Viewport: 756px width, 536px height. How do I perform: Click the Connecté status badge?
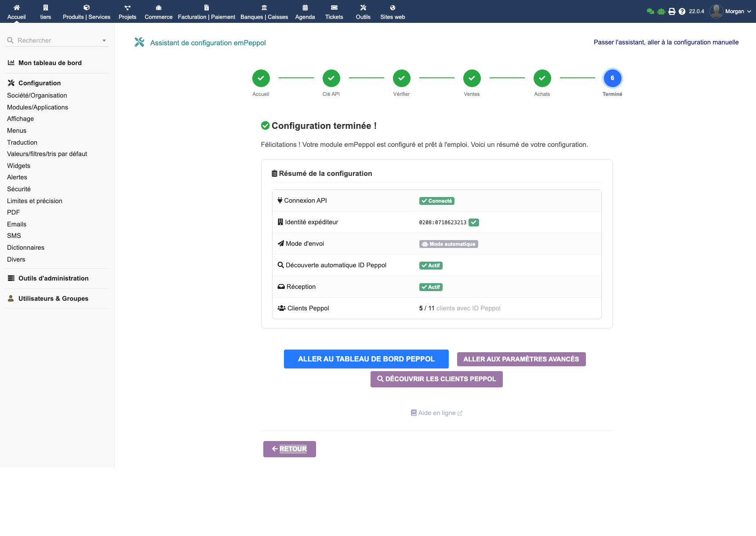tap(437, 201)
